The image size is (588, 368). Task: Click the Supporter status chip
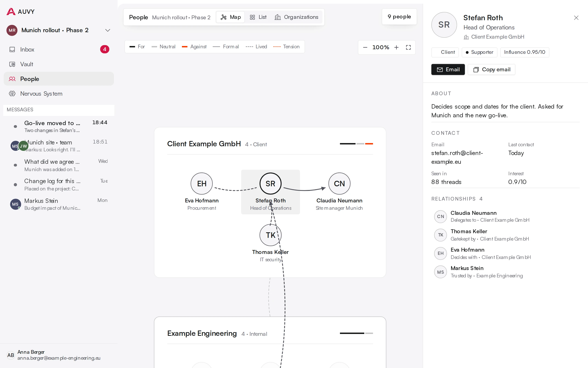tap(479, 52)
